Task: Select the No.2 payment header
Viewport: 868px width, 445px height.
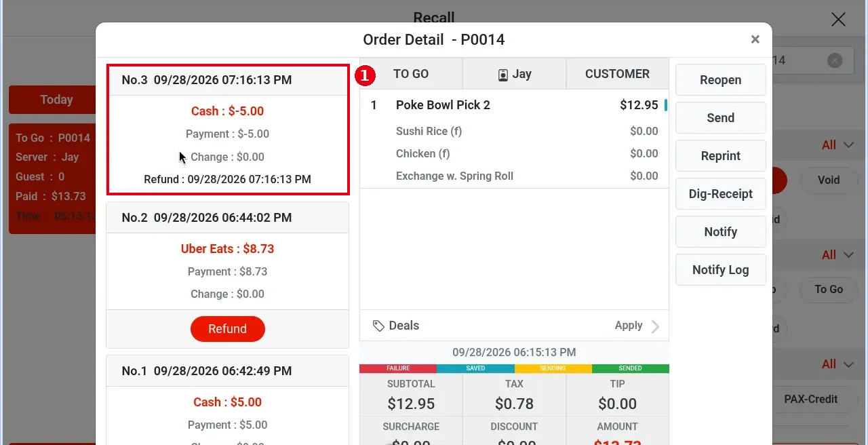Action: click(x=228, y=218)
